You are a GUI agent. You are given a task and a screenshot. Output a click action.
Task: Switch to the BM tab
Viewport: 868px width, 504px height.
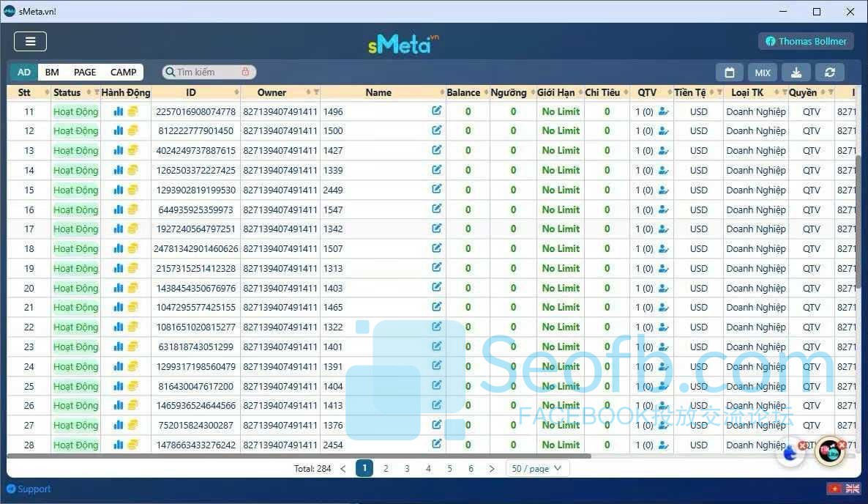pyautogui.click(x=52, y=72)
